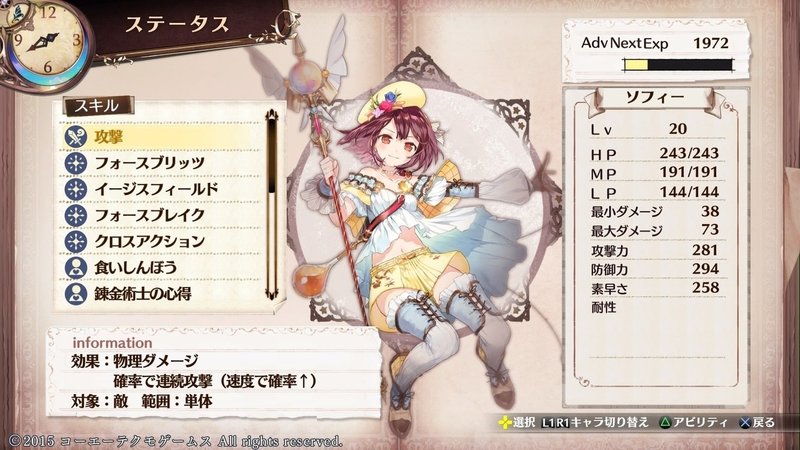The width and height of the screenshot is (800, 450).
Task: Select the クロスアクション skill entry
Action: click(162, 241)
